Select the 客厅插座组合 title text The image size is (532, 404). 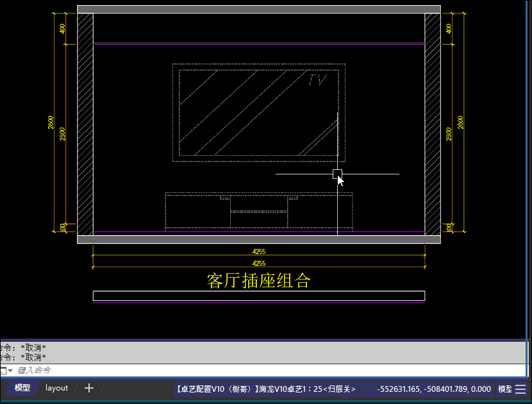pos(258,281)
